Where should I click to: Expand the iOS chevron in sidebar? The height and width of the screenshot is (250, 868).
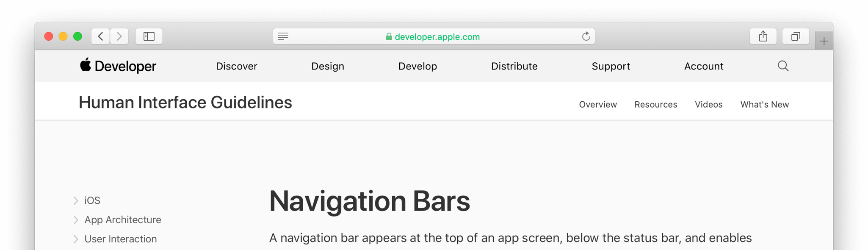click(x=76, y=200)
